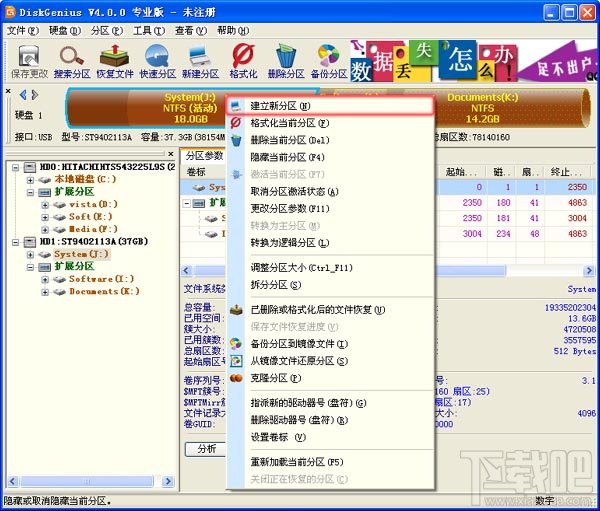Click the 数据丢失怎么办 advertisement banner

pyautogui.click(x=473, y=61)
